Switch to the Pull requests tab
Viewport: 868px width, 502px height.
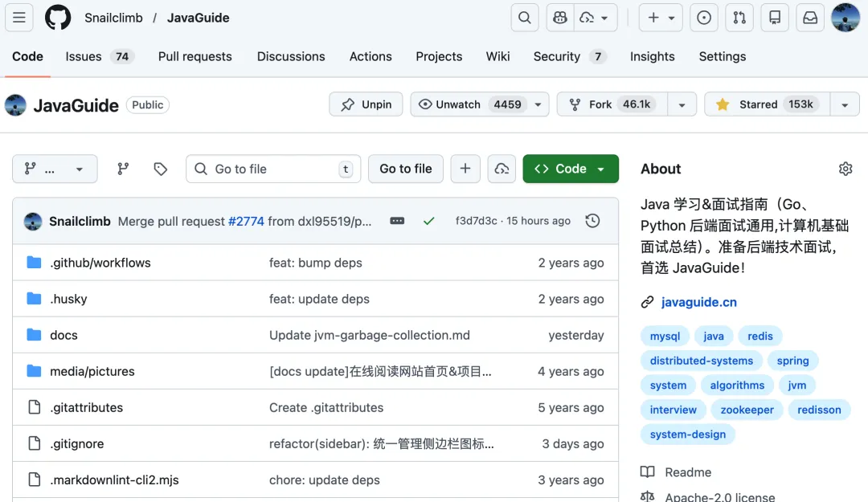click(194, 56)
